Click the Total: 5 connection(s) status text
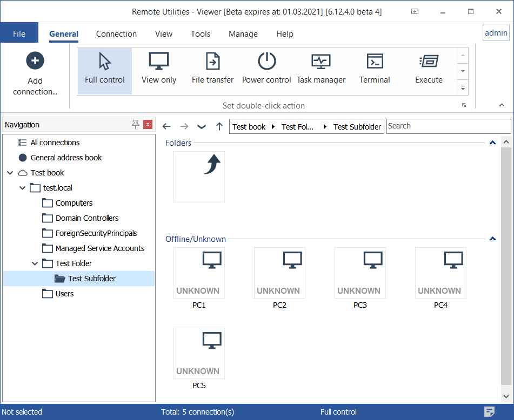Image resolution: width=514 pixels, height=420 pixels. [197, 412]
